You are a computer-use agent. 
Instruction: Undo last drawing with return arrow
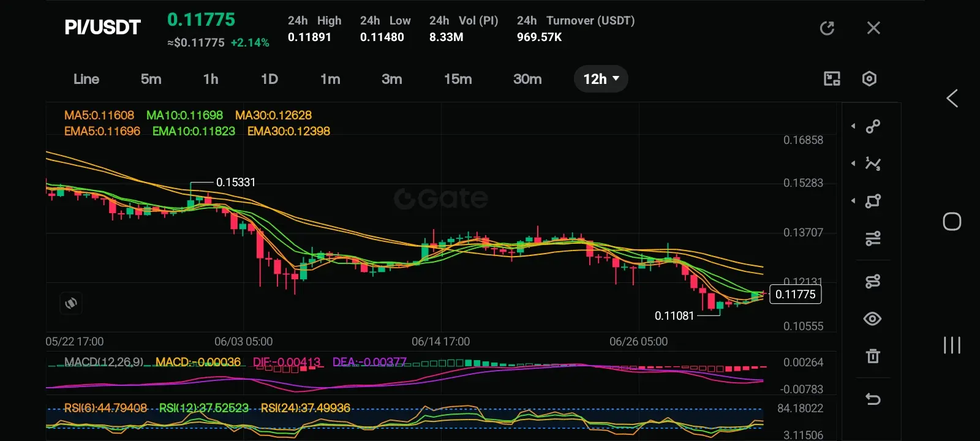873,399
